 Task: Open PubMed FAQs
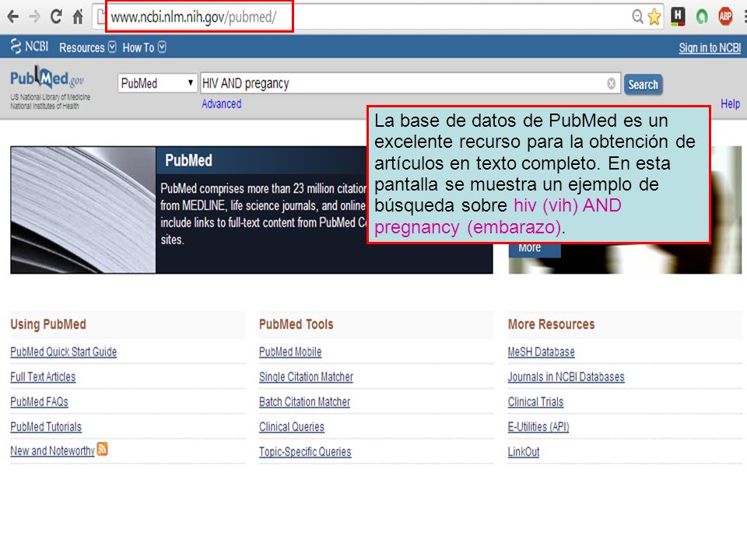point(39,402)
